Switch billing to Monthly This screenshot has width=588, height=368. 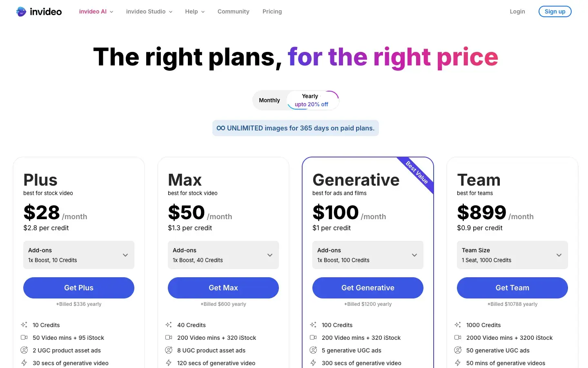click(x=269, y=101)
